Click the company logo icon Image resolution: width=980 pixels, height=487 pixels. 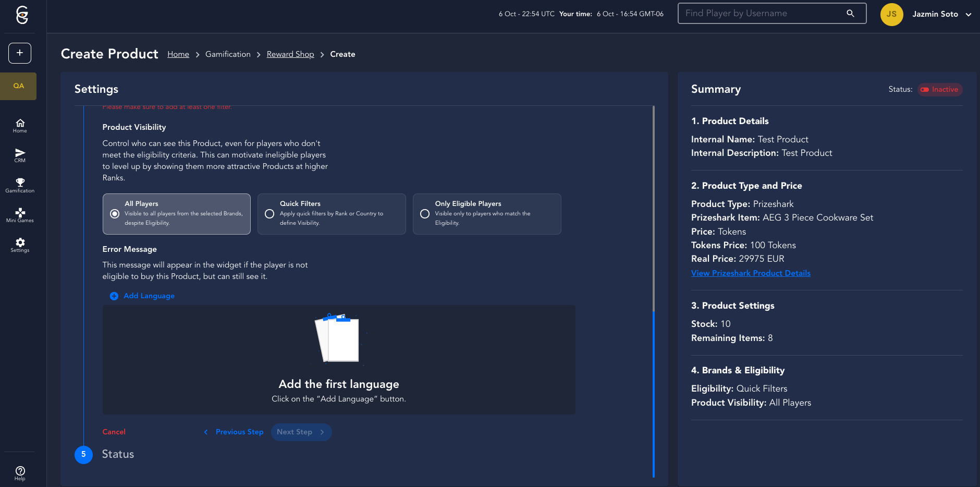click(x=22, y=15)
